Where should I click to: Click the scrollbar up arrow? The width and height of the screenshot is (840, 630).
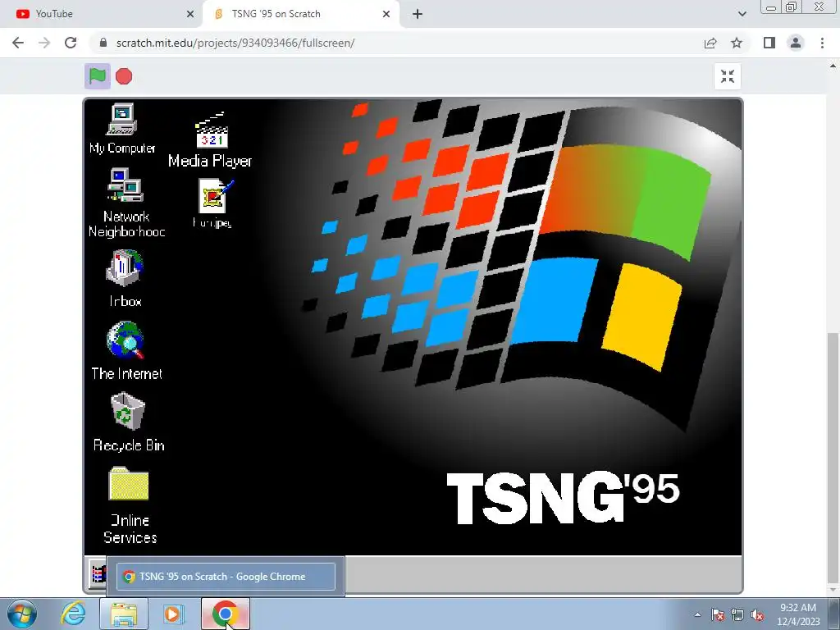pyautogui.click(x=833, y=66)
